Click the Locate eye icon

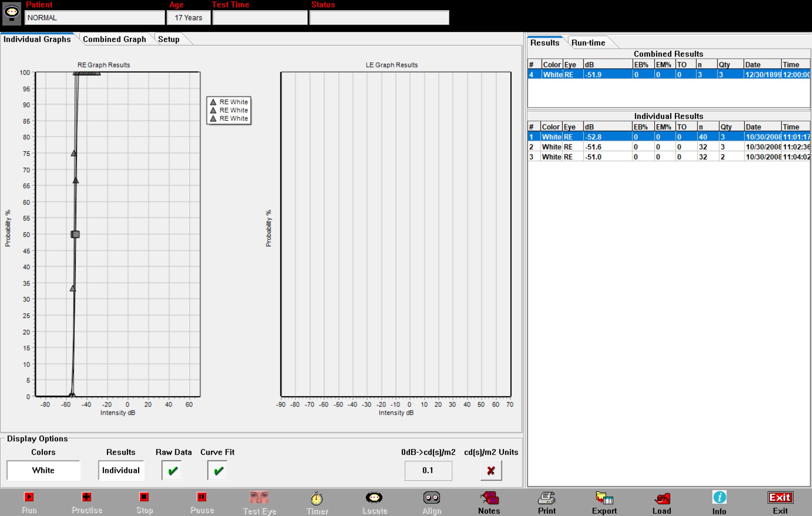pyautogui.click(x=374, y=498)
